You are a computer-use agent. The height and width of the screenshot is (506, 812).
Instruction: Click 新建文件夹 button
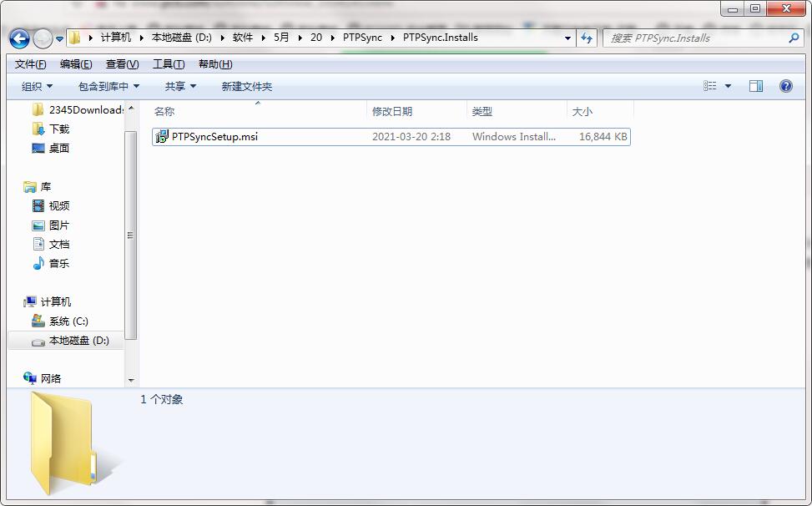point(246,87)
